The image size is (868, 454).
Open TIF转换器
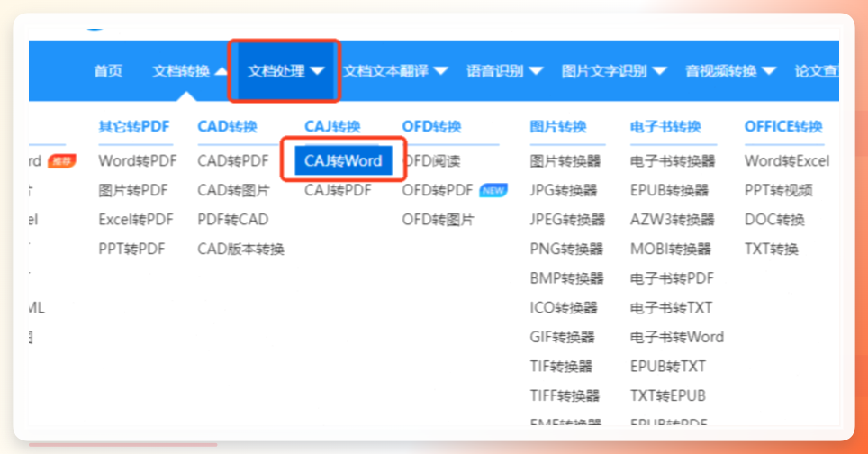[561, 367]
